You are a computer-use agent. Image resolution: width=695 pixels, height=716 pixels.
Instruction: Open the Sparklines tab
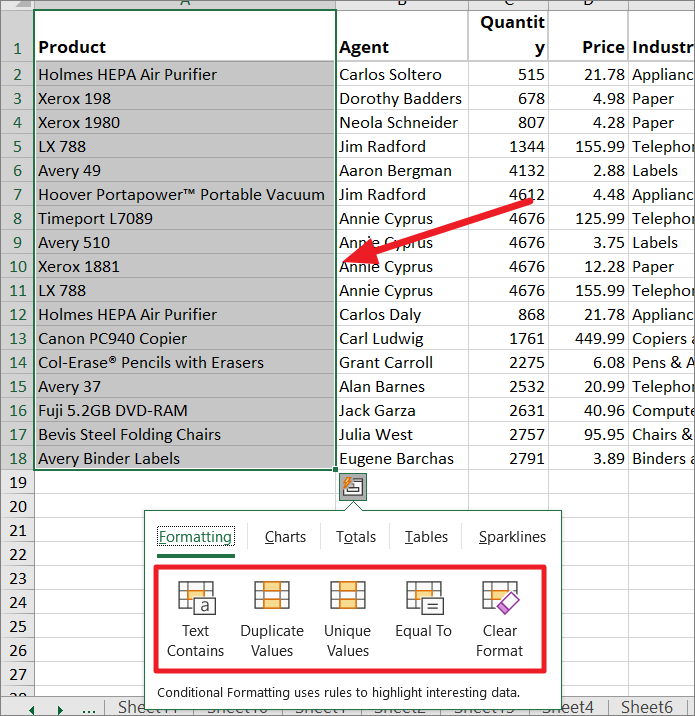click(512, 537)
